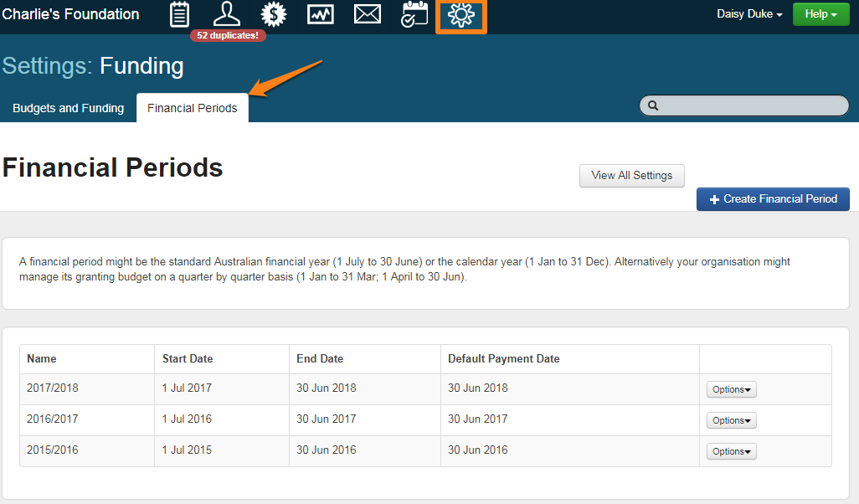Expand Options for 2016/2017 period

click(x=731, y=420)
